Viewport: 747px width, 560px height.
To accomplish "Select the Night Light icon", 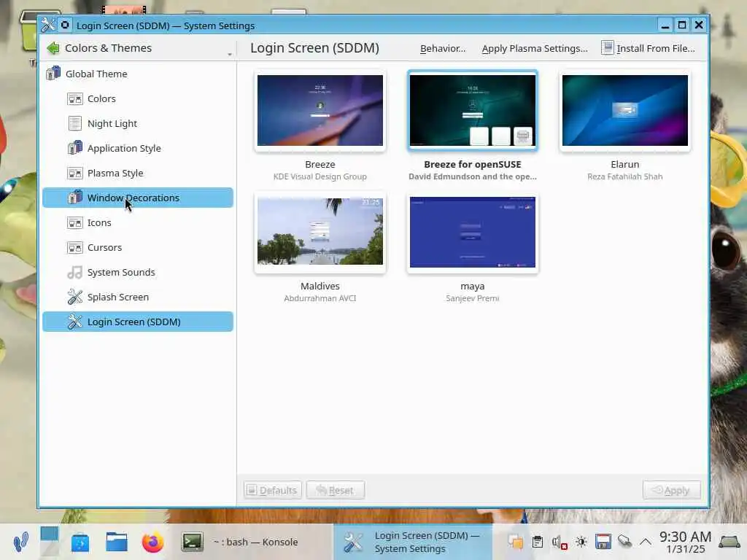I will click(75, 123).
